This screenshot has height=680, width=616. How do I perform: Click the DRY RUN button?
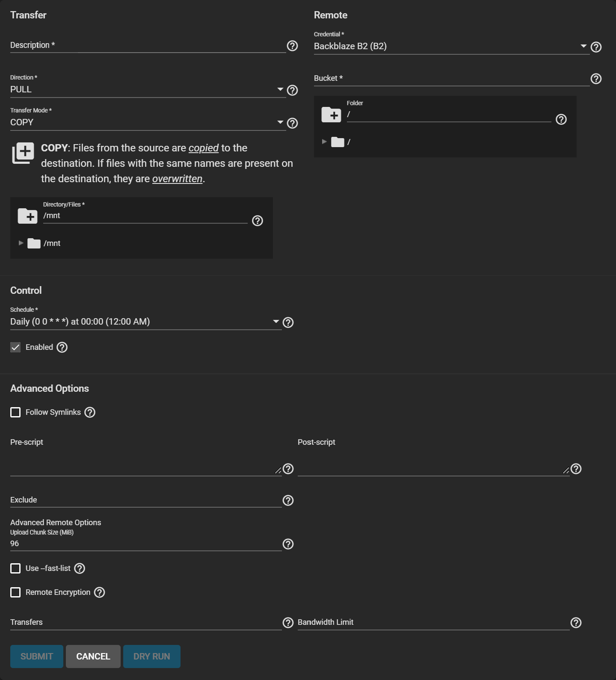tap(152, 656)
